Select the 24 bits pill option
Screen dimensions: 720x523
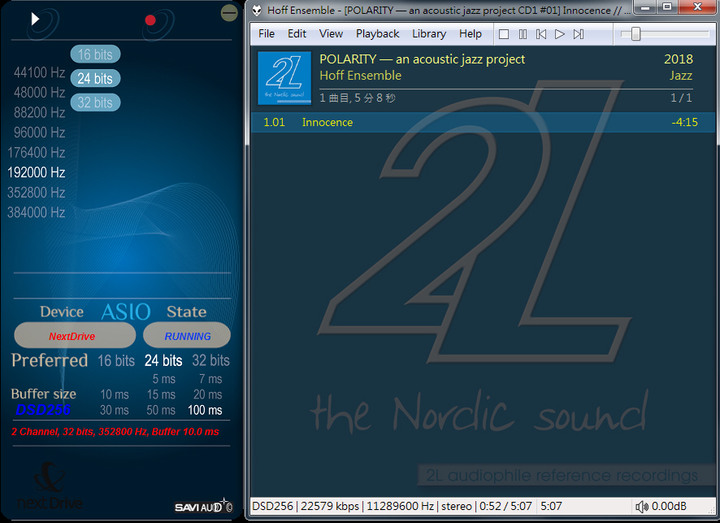click(95, 79)
